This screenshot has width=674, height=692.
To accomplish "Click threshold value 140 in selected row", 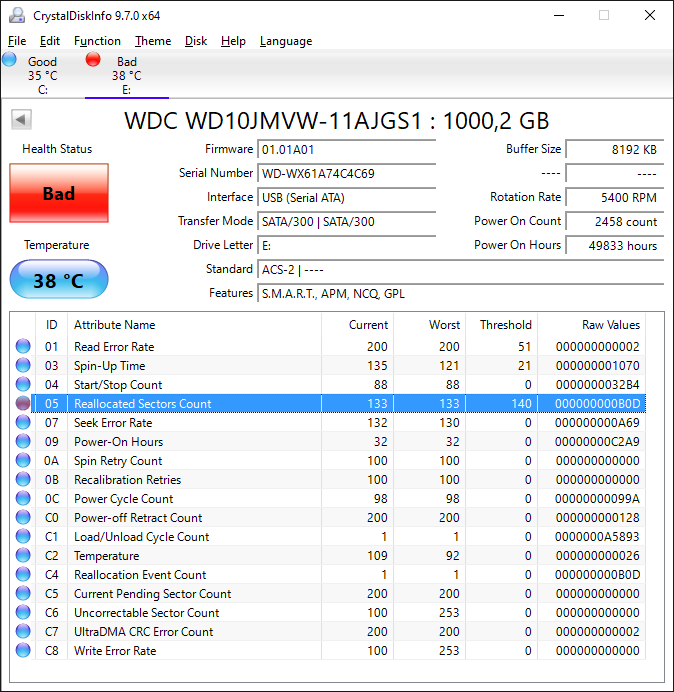I will click(521, 404).
